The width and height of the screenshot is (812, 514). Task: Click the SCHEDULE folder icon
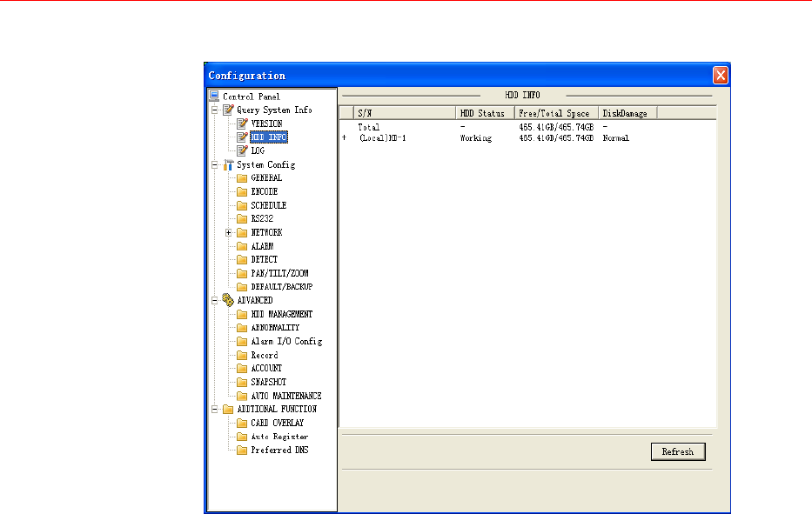point(242,205)
